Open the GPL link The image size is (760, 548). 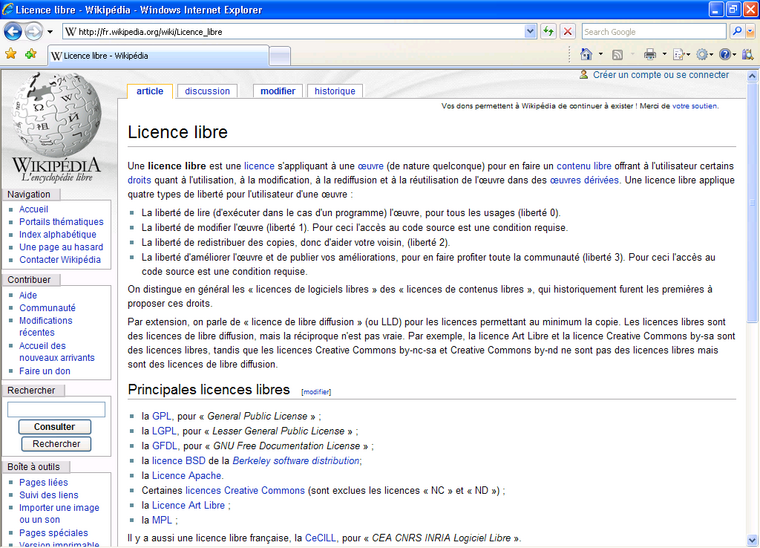(x=161, y=416)
